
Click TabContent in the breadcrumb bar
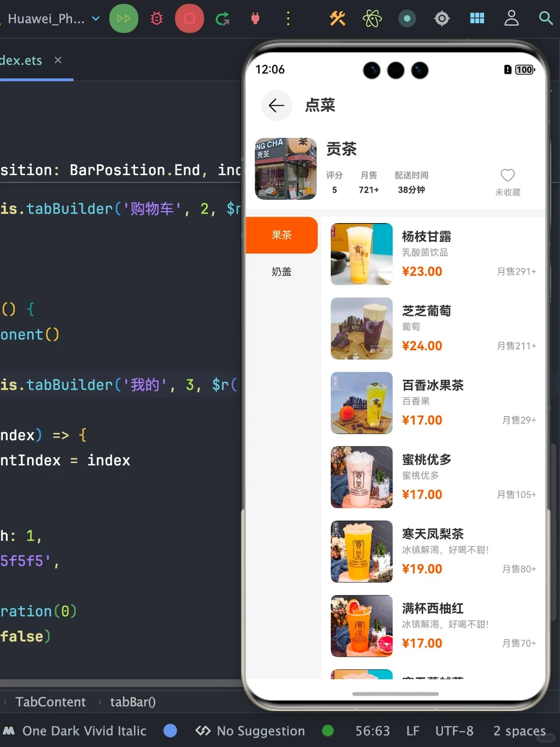[50, 702]
